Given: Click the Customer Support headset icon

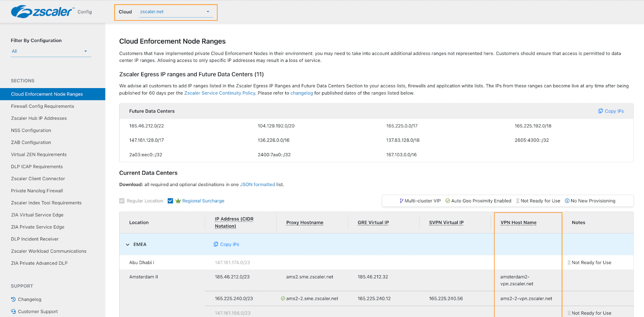Looking at the screenshot, I should click(13, 311).
